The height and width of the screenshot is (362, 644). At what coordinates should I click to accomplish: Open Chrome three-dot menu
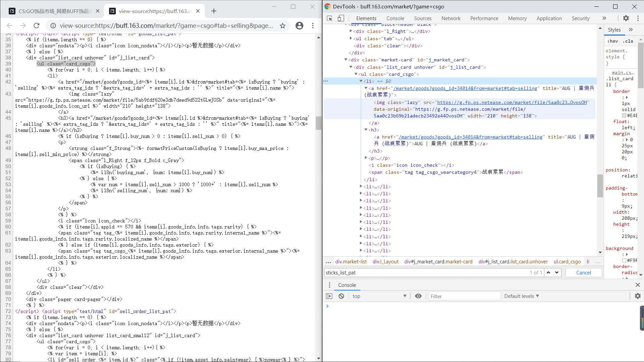tap(313, 25)
